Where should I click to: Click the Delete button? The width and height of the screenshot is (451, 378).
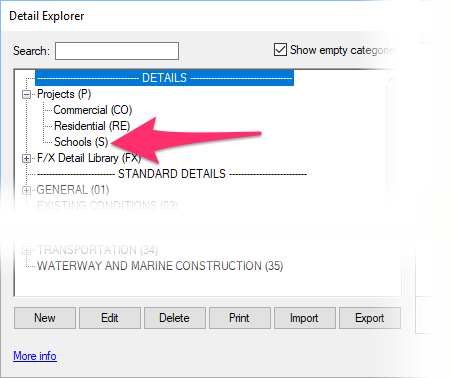pos(175,318)
